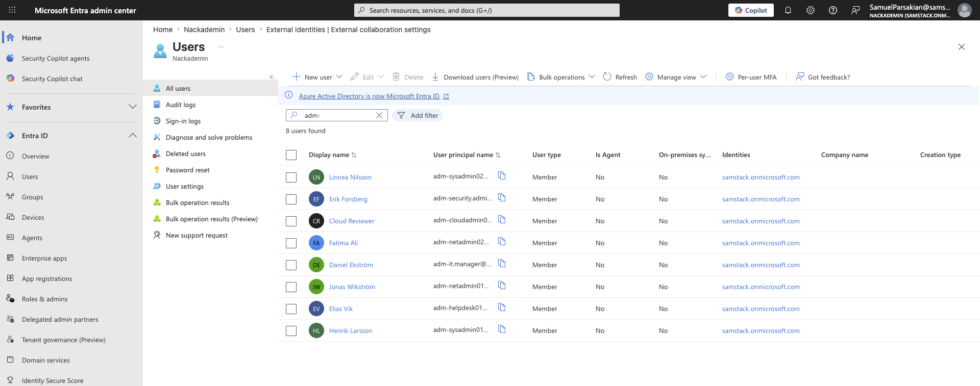Screen dimensions: 980x386
Task: Click the adm- user search field
Action: pos(337,115)
